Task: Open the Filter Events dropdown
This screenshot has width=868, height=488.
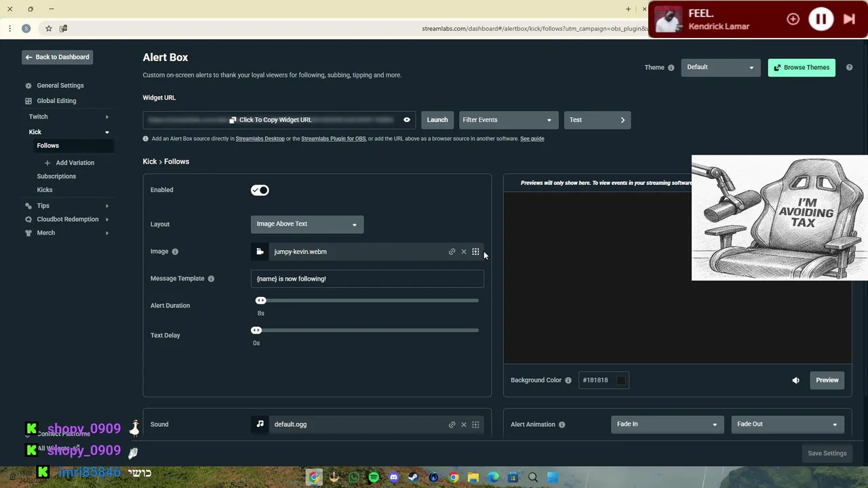Action: 509,120
